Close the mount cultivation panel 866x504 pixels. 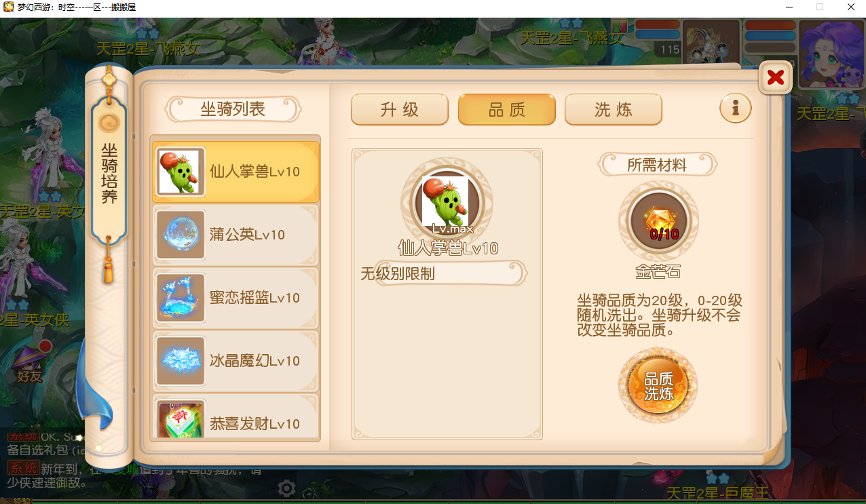775,77
